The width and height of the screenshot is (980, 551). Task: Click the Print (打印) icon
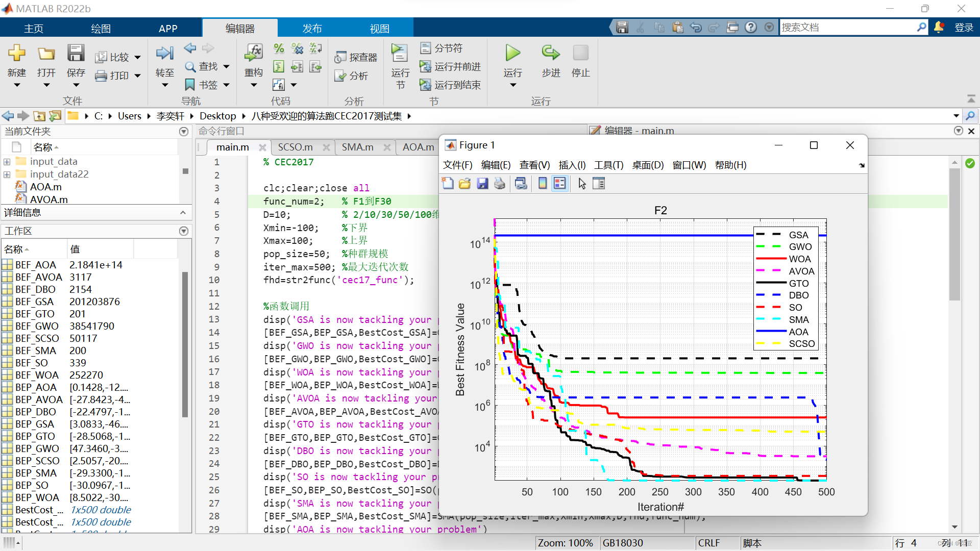click(x=101, y=76)
